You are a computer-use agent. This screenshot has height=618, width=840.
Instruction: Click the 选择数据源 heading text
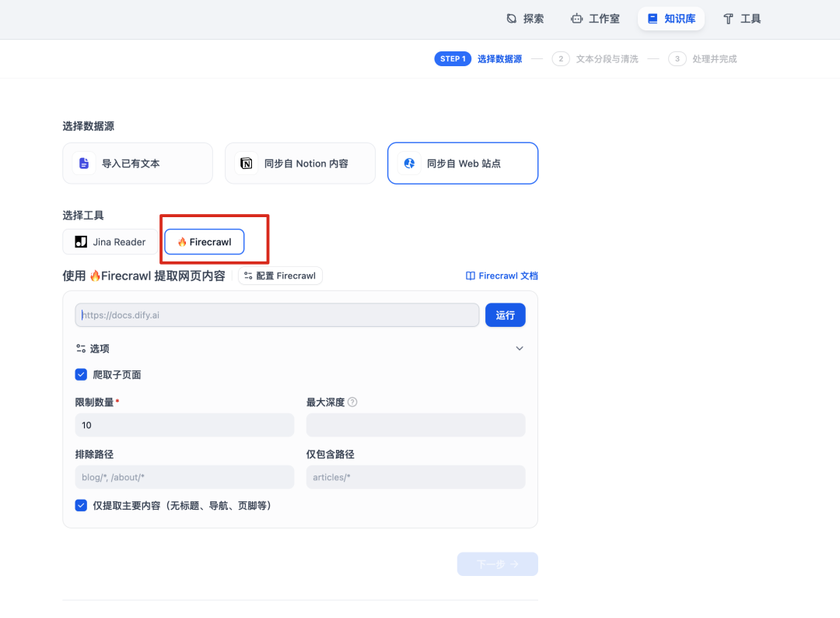coord(89,126)
